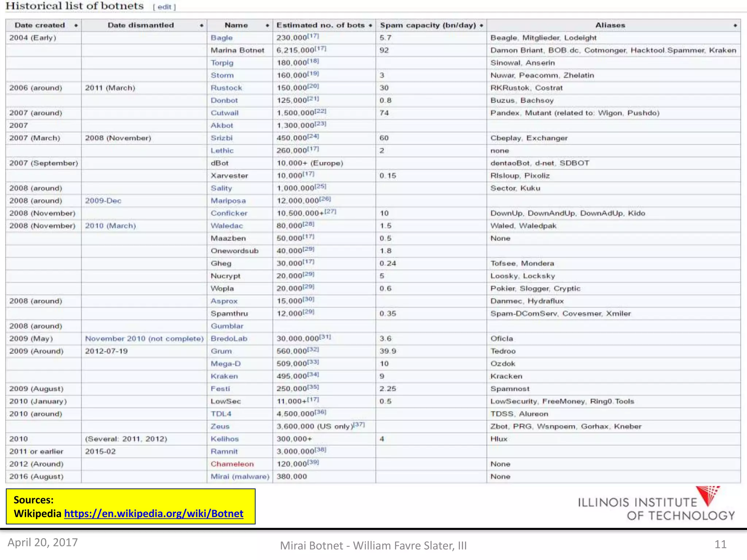Viewport: 747px width, 560px height.
Task: Select the Xarvester name cell
Action: click(240, 176)
